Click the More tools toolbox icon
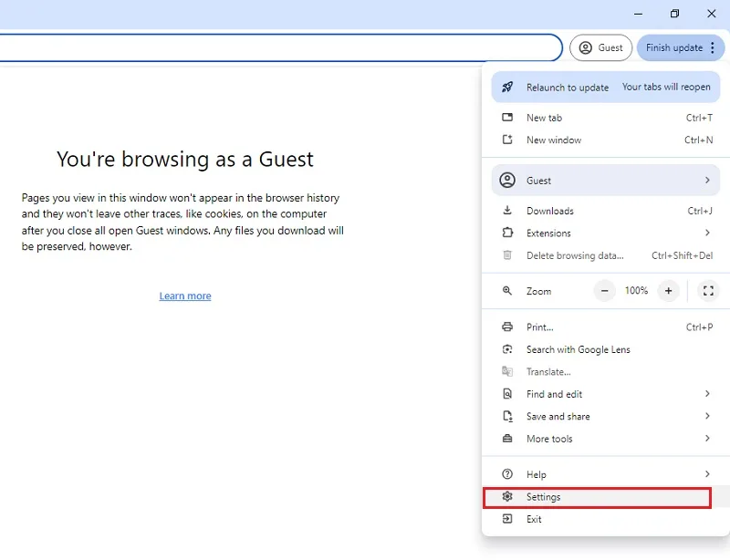This screenshot has width=730, height=560. click(x=507, y=439)
